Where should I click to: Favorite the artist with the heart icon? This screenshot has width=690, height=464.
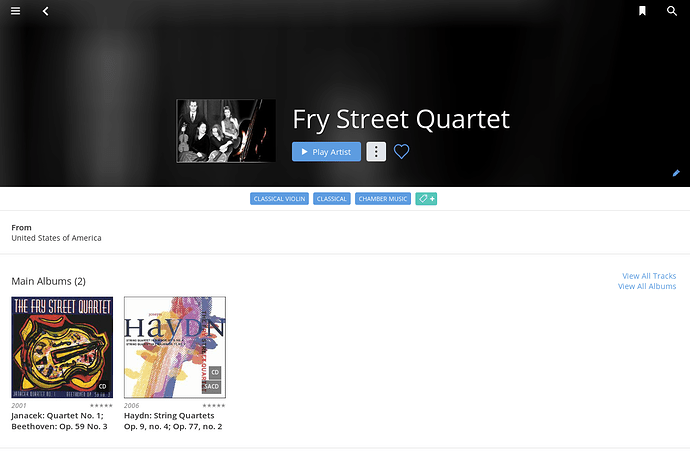pos(401,151)
